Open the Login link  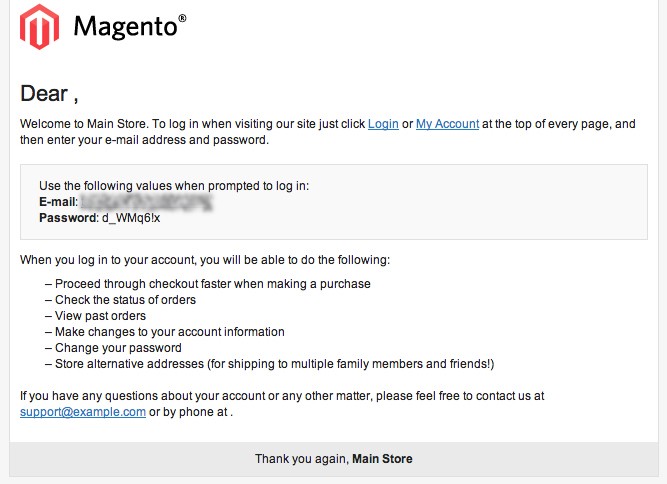click(383, 124)
